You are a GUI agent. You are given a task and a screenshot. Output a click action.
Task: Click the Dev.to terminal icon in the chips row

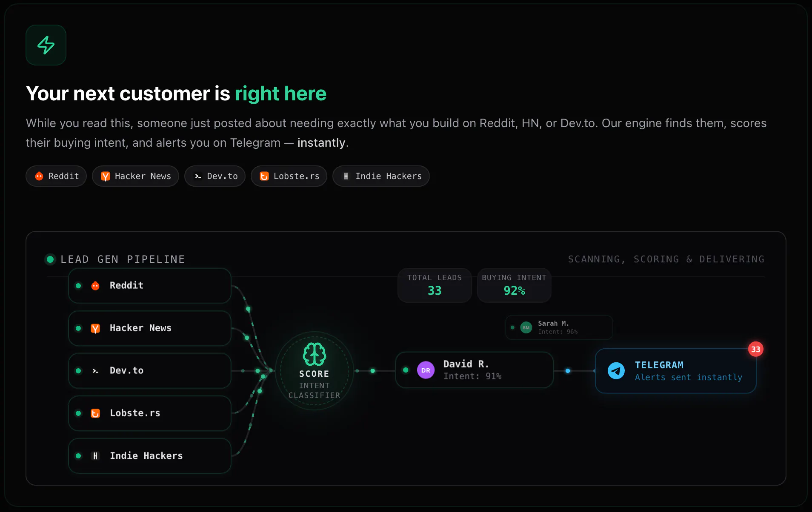198,176
